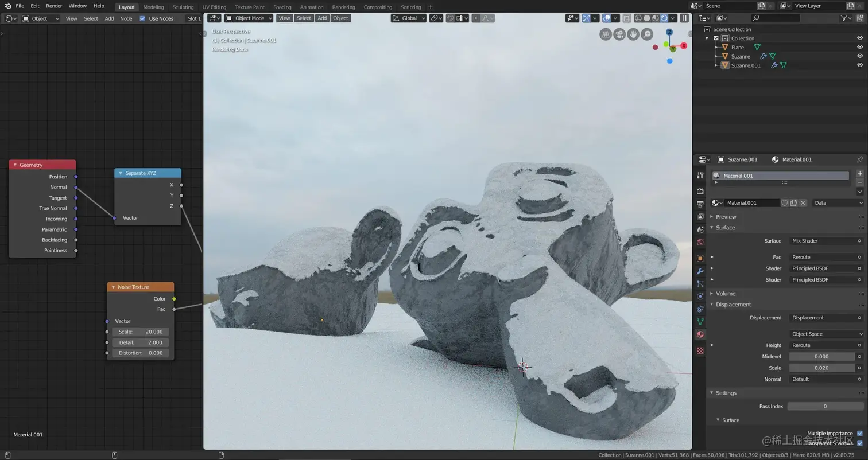Open the View Layer properties tab icon

point(700,217)
